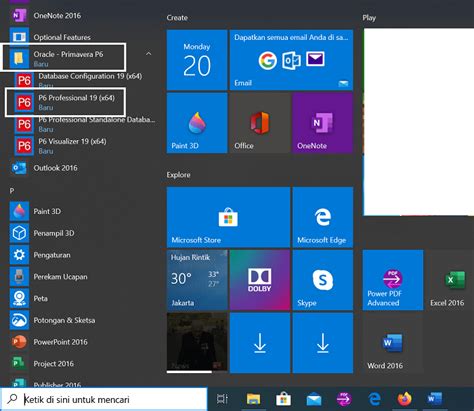
Task: Open Power PDF from the taskbar
Action: (x=344, y=399)
